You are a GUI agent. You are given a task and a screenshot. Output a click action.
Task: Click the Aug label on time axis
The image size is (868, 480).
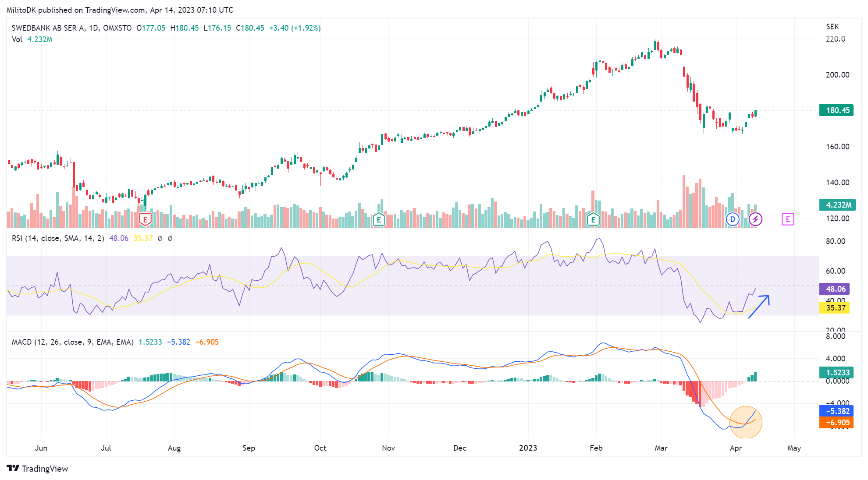174,448
